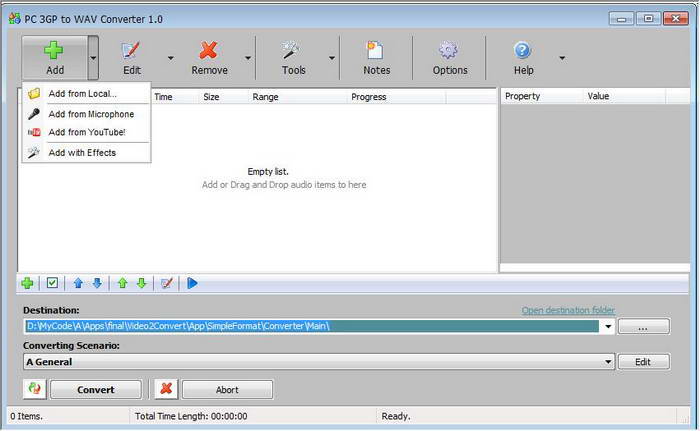Open the Add button dropdown arrow
The width and height of the screenshot is (700, 431).
93,58
